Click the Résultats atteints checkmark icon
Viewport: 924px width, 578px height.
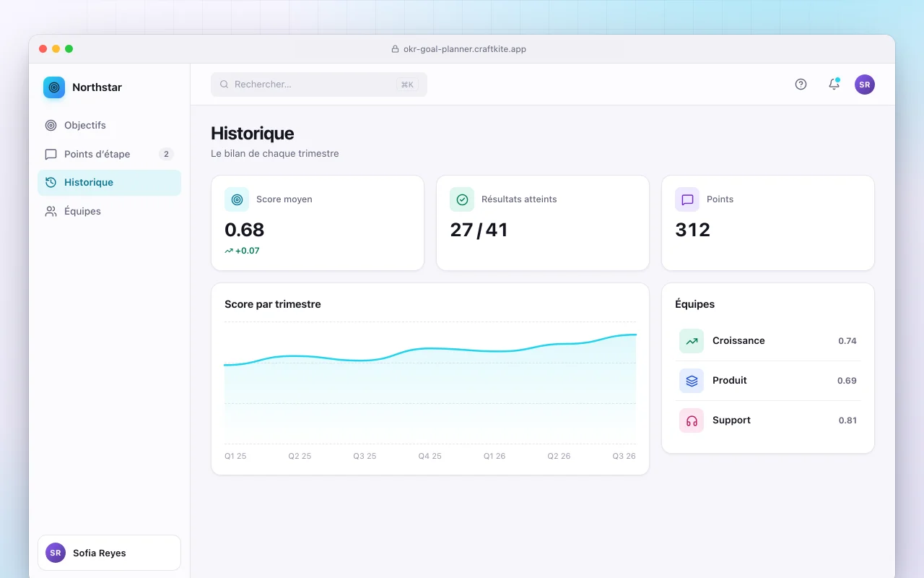[x=462, y=199]
